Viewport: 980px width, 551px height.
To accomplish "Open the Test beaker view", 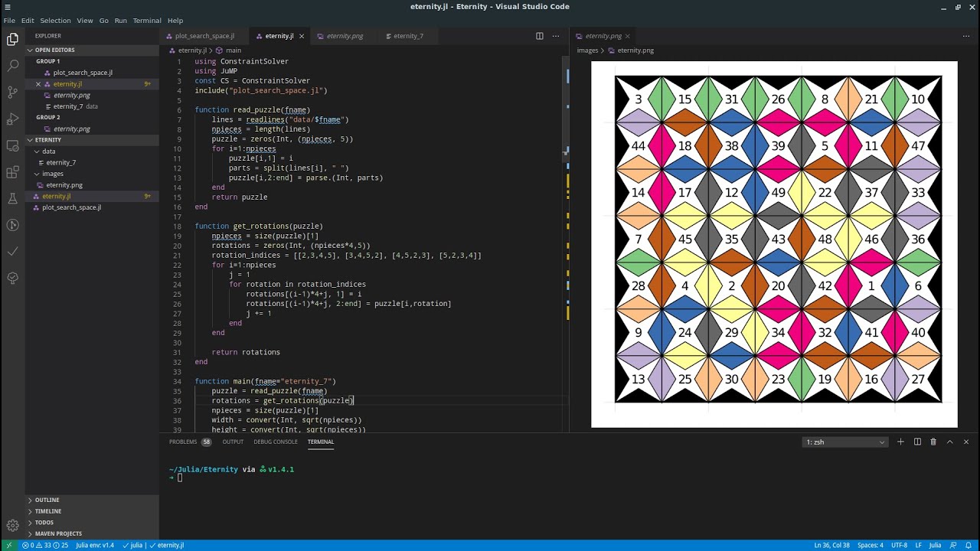I will pyautogui.click(x=12, y=198).
